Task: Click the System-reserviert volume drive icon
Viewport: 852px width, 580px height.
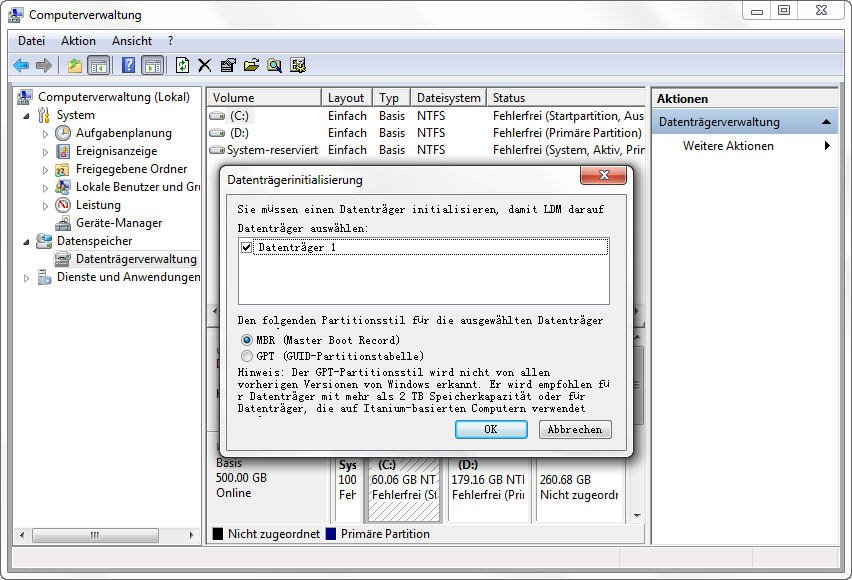Action: click(x=217, y=149)
